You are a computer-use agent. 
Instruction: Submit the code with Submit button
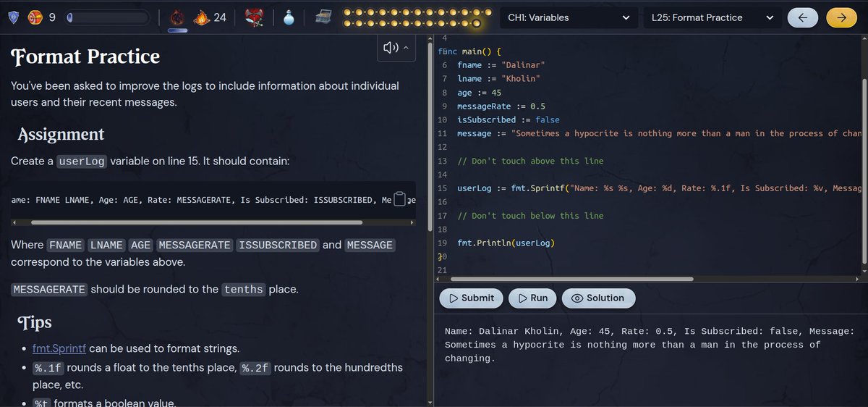471,298
